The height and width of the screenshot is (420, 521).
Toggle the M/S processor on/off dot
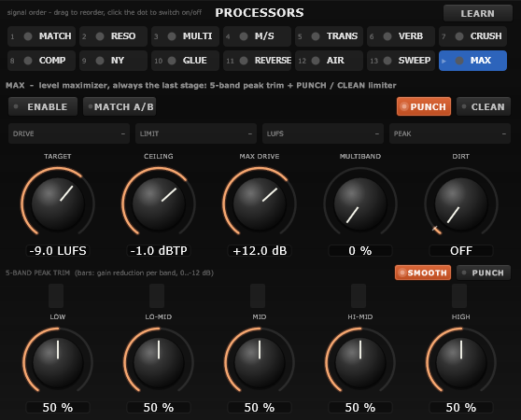(244, 36)
